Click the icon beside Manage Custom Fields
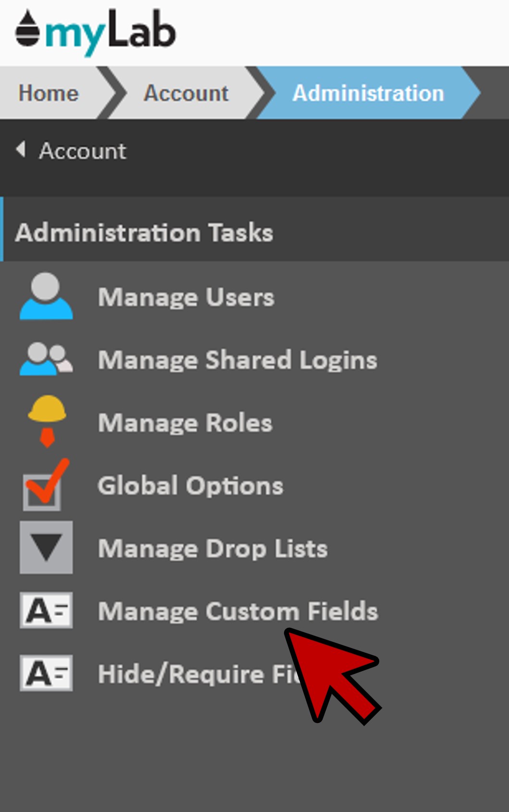This screenshot has width=509, height=812. 46,610
